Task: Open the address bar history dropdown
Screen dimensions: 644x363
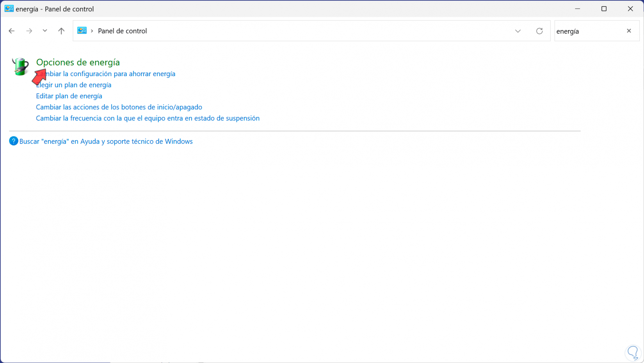Action: [x=518, y=31]
